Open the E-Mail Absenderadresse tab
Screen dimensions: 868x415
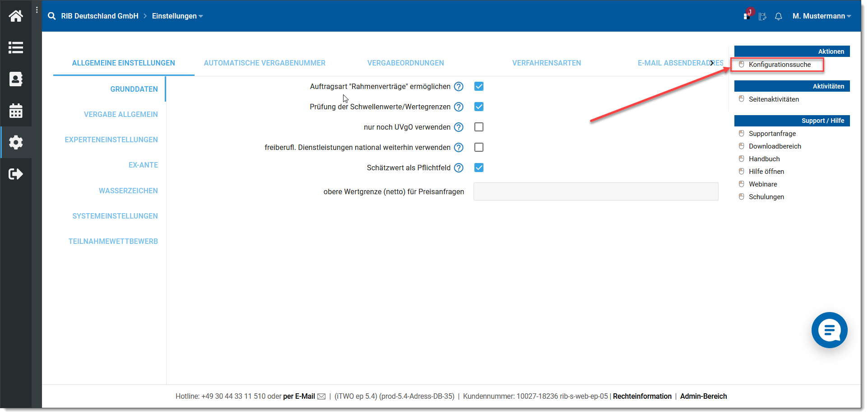(x=680, y=63)
